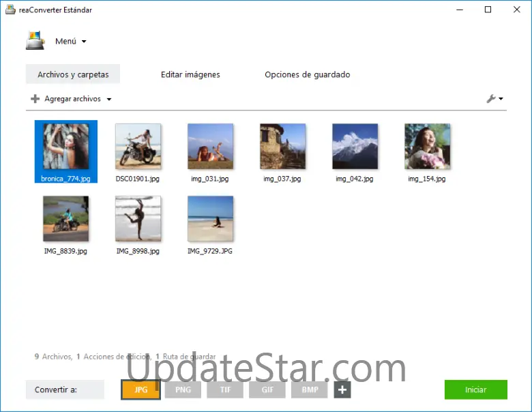This screenshot has width=532, height=412.
Task: Select the IMG_9729.JPG beach thumbnail
Action: (x=210, y=218)
